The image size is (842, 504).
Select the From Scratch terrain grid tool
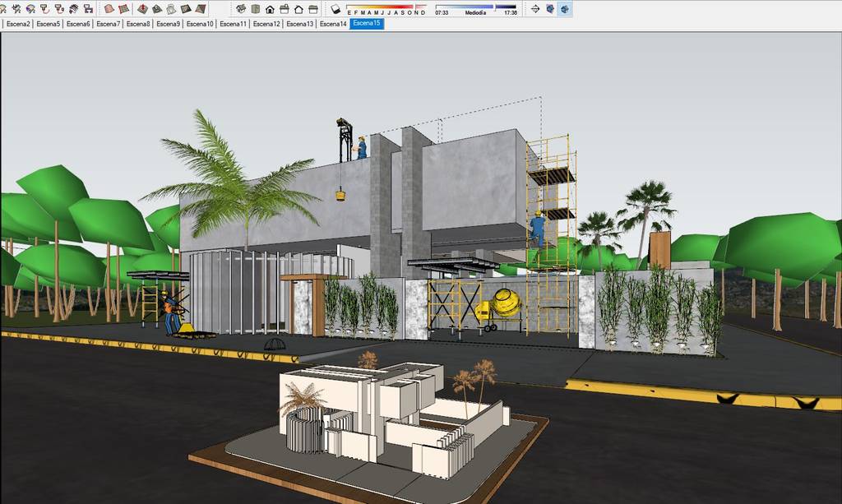[124, 7]
